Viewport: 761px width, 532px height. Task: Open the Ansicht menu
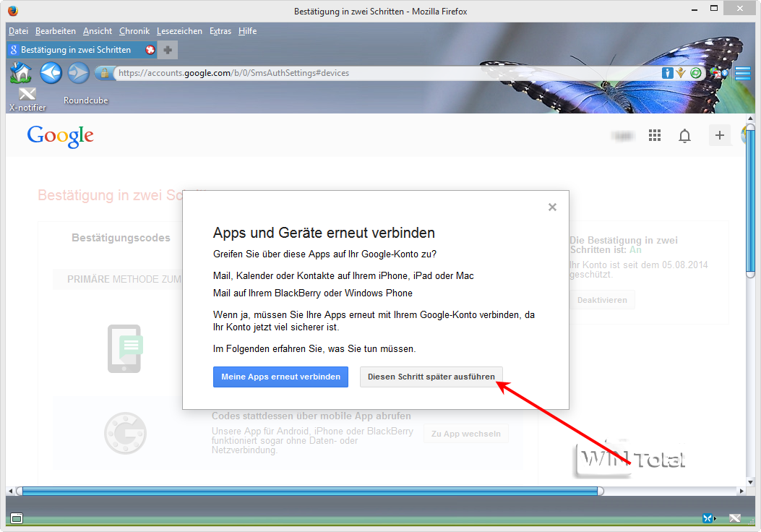pyautogui.click(x=97, y=31)
